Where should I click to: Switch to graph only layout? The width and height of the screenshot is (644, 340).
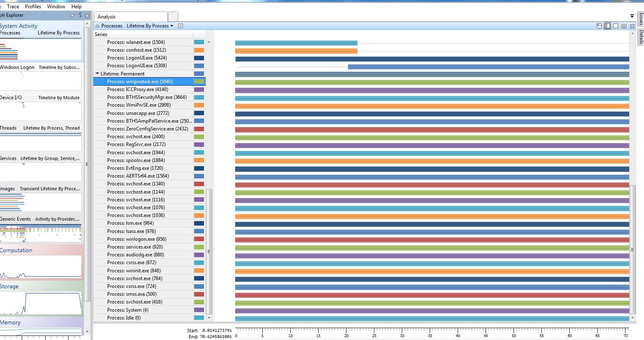point(616,26)
